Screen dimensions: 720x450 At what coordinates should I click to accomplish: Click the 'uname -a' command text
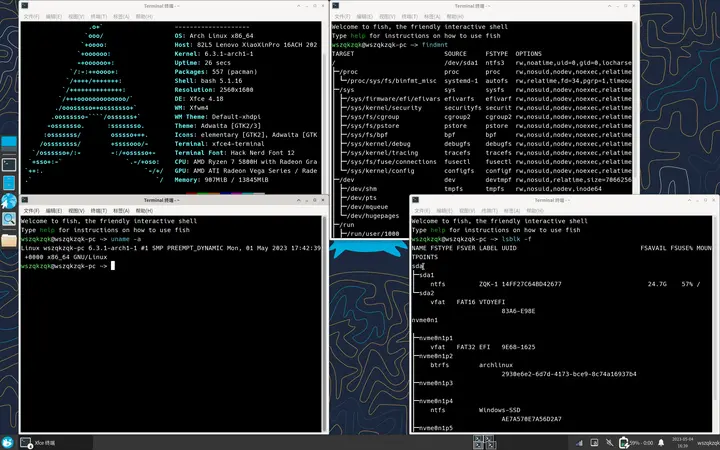coord(126,239)
